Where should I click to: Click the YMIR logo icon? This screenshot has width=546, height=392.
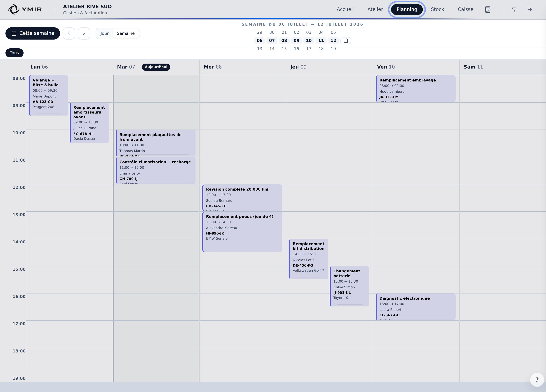tap(14, 9)
